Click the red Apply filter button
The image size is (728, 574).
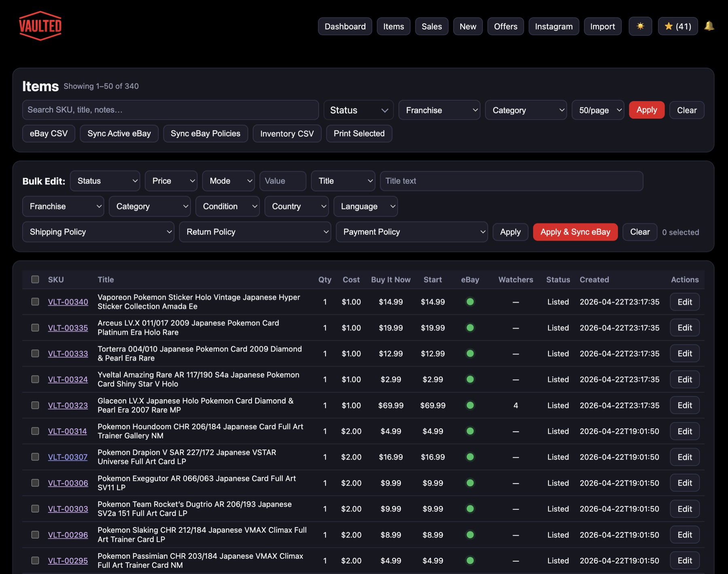(647, 110)
